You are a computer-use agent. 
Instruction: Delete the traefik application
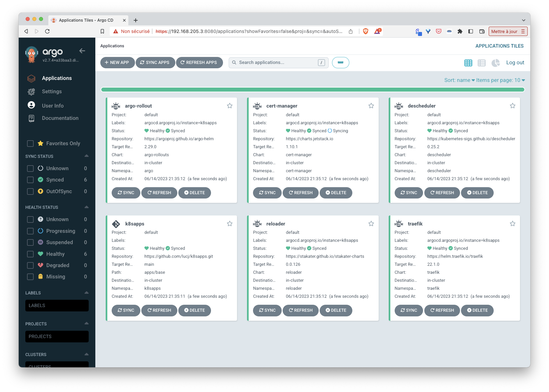click(x=477, y=310)
